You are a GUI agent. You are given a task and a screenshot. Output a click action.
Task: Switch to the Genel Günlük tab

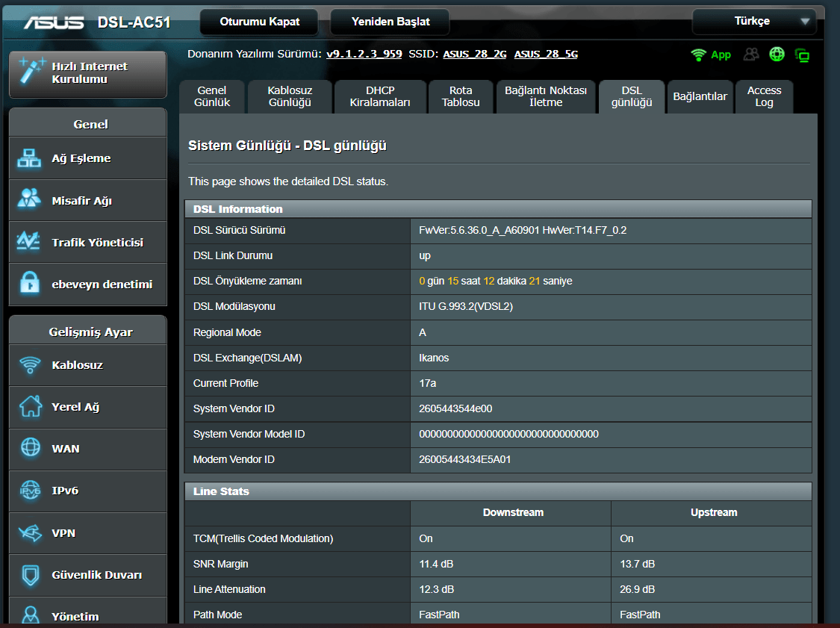click(x=212, y=96)
